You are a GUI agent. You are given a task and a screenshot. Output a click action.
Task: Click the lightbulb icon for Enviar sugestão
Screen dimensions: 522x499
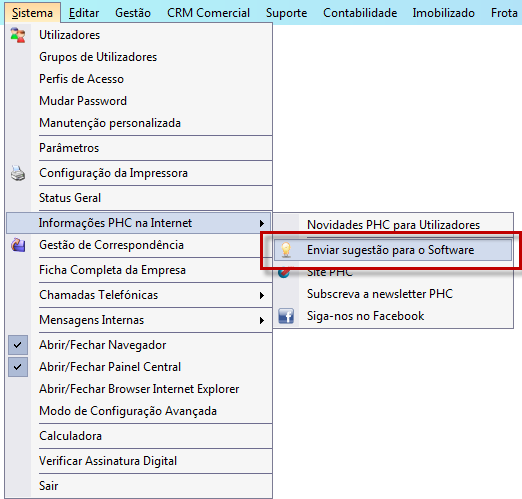286,250
